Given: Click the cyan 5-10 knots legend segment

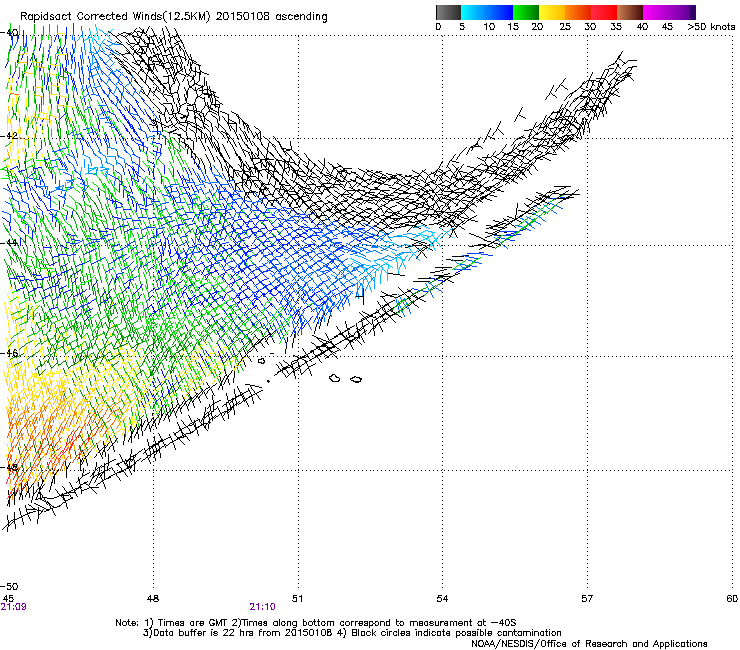Looking at the screenshot, I should point(474,12).
